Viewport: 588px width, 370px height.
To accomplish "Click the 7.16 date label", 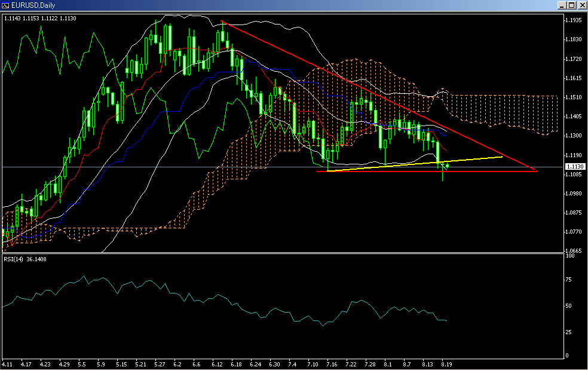I will point(332,365).
